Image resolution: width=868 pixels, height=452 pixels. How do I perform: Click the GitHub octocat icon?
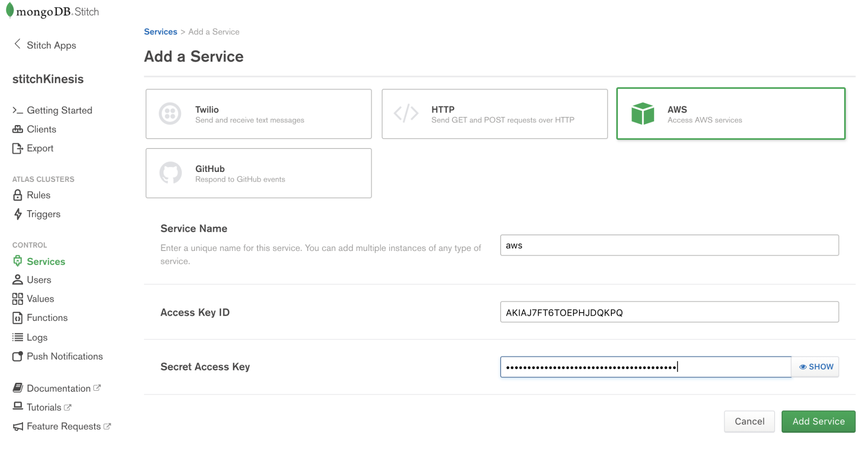[x=170, y=173]
